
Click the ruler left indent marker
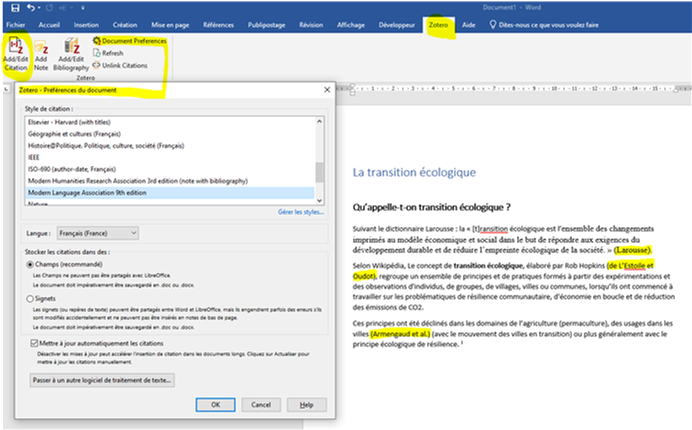pyautogui.click(x=352, y=90)
